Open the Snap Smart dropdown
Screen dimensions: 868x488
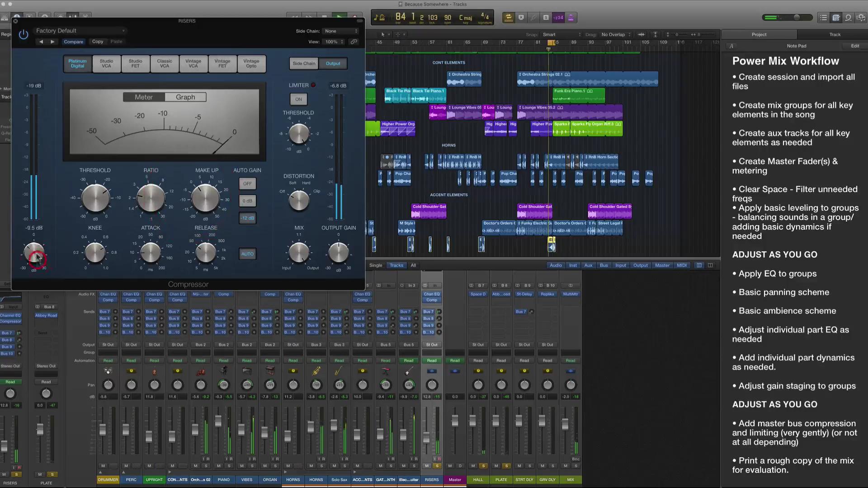561,34
